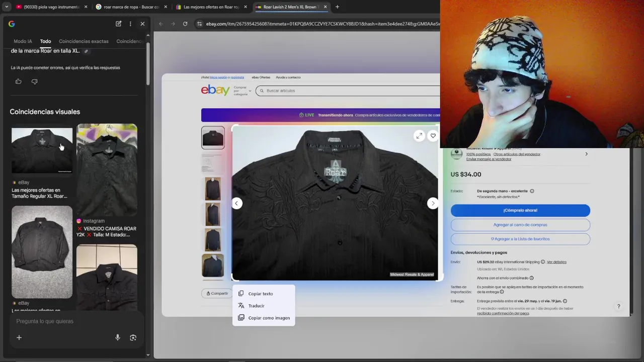This screenshot has width=644, height=362.
Task: Go forward with browser forward arrow
Action: (173, 24)
